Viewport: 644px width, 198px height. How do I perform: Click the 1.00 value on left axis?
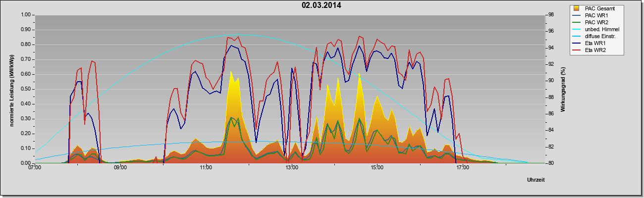click(x=25, y=15)
